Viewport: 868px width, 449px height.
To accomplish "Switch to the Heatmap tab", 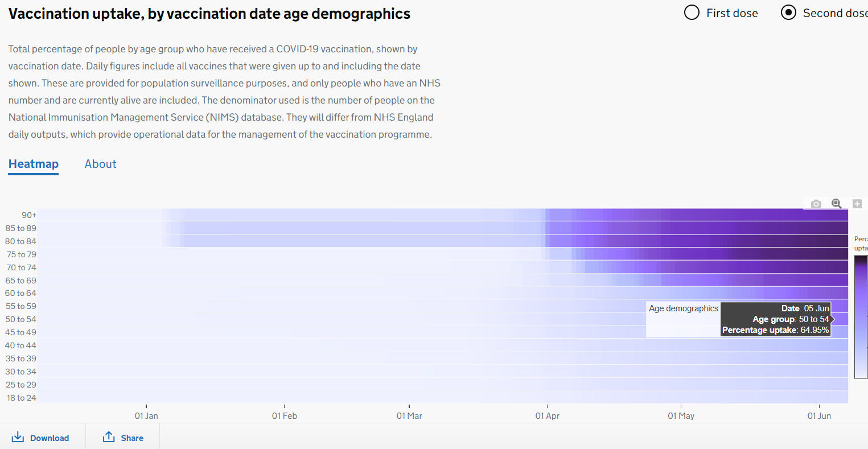I will click(34, 164).
